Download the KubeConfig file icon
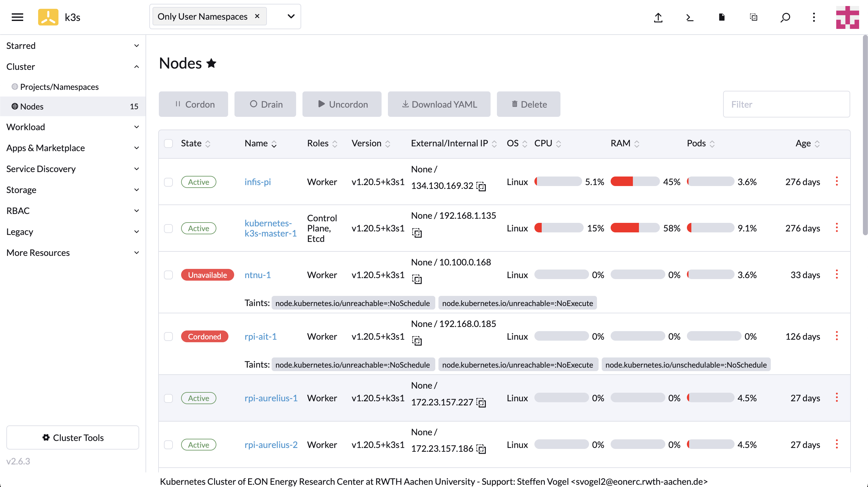 click(722, 17)
